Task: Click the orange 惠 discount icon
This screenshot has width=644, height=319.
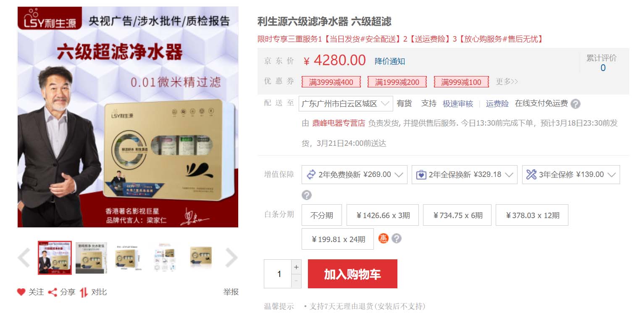Action: pos(383,239)
